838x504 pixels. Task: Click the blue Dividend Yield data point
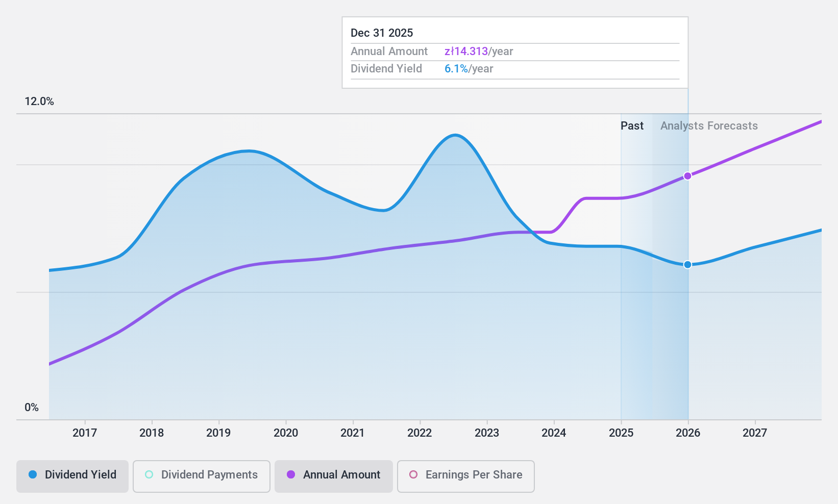(687, 264)
